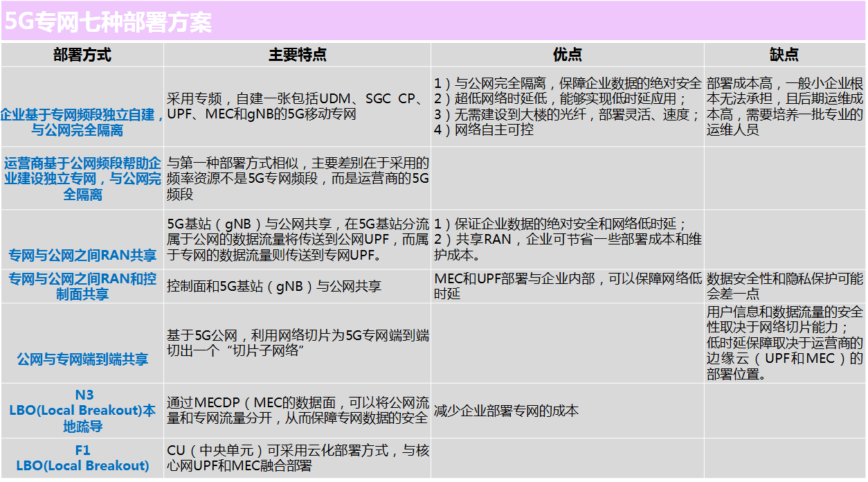Click the "专网与公网之间RAN和控制面共享" blue label

click(x=82, y=286)
